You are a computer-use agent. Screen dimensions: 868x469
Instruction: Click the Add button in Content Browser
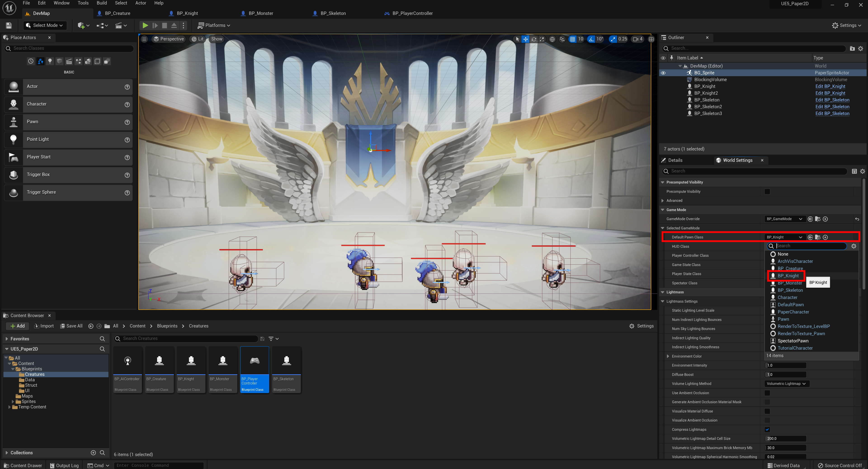[x=18, y=326]
